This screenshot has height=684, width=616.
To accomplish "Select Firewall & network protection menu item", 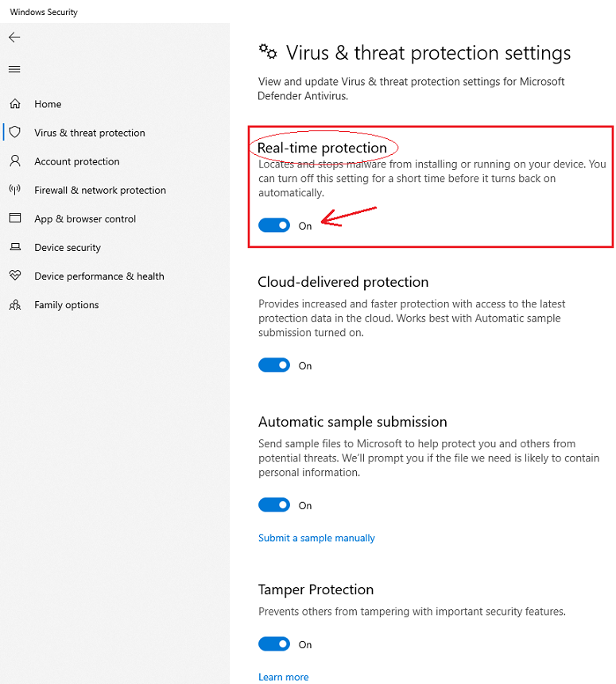I will coord(100,190).
